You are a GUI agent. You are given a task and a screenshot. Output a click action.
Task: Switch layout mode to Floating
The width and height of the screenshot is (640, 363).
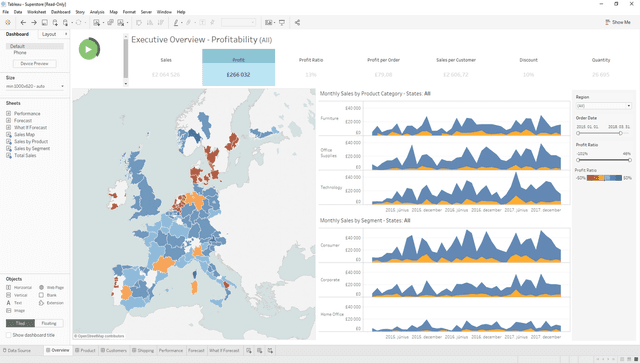[49, 323]
